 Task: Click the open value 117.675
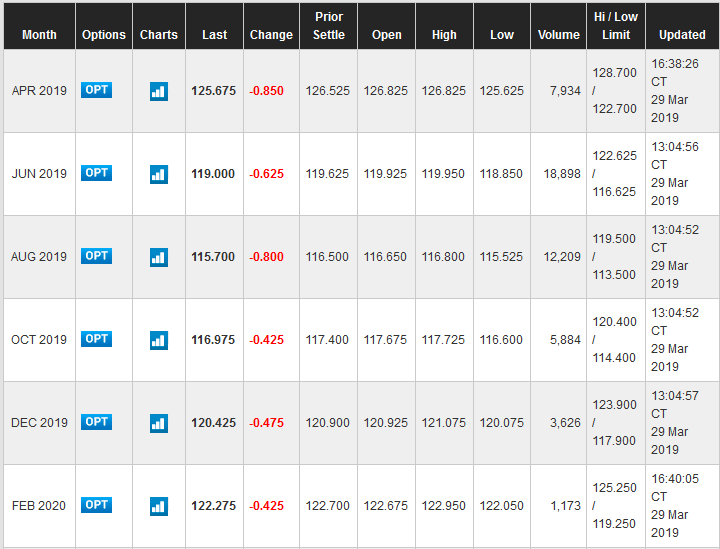[x=385, y=340]
